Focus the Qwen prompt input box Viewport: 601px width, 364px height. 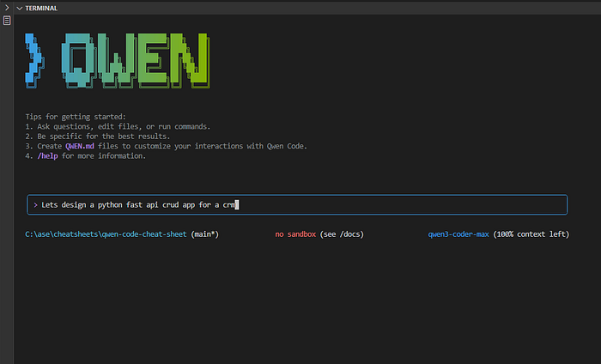coord(297,205)
